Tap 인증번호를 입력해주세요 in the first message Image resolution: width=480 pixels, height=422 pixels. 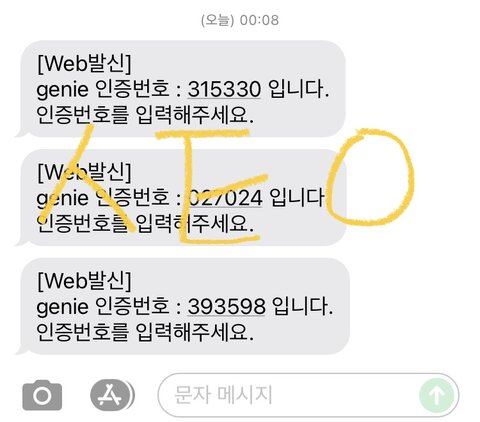pyautogui.click(x=145, y=115)
